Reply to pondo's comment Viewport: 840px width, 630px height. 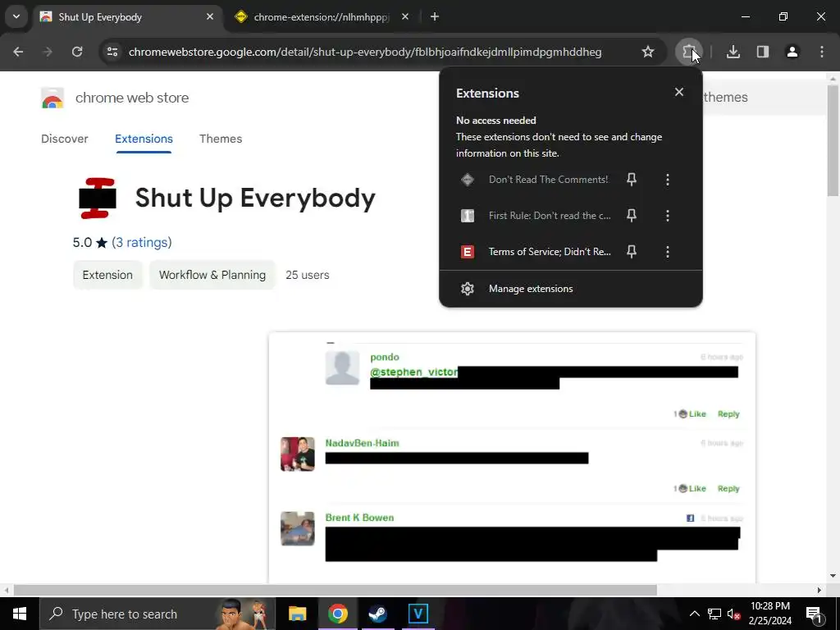[x=728, y=413]
